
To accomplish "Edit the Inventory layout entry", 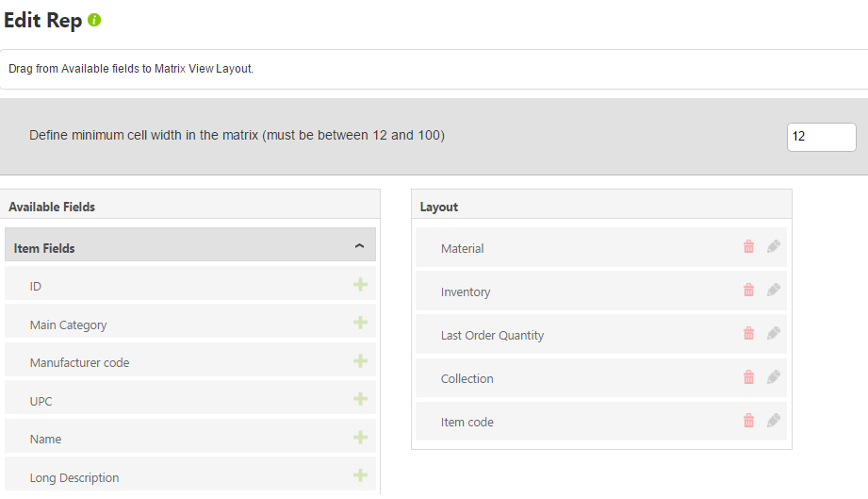I will [774, 290].
